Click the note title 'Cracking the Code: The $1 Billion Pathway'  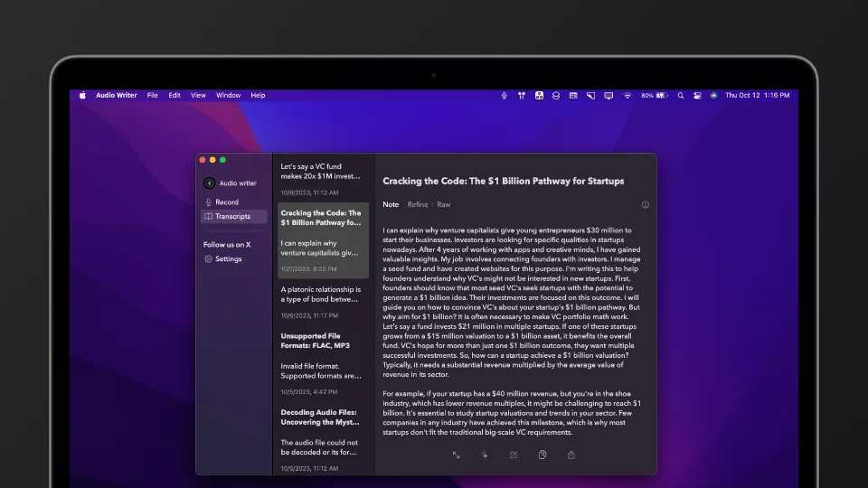(x=504, y=181)
